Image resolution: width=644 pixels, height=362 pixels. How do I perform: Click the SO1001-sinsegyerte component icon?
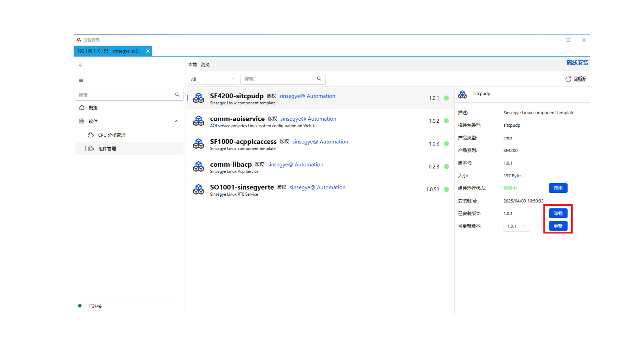coord(198,189)
